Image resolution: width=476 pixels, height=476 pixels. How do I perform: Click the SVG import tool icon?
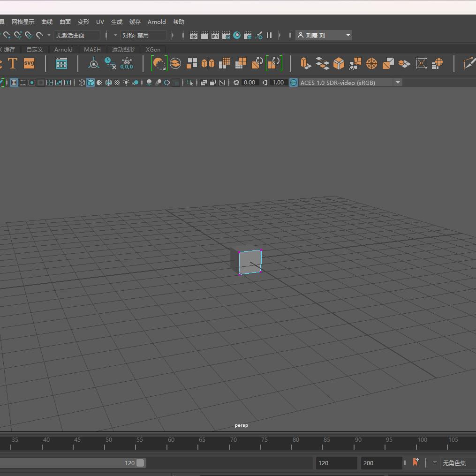(x=29, y=63)
